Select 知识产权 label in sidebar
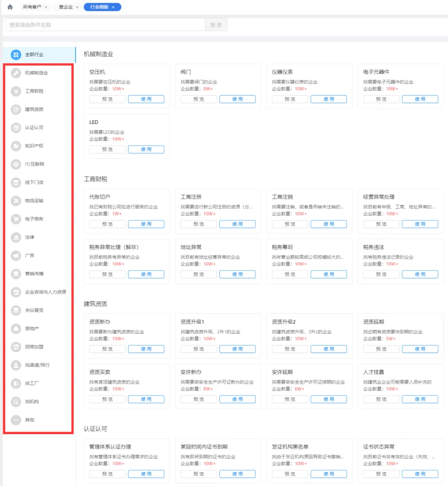 34,146
